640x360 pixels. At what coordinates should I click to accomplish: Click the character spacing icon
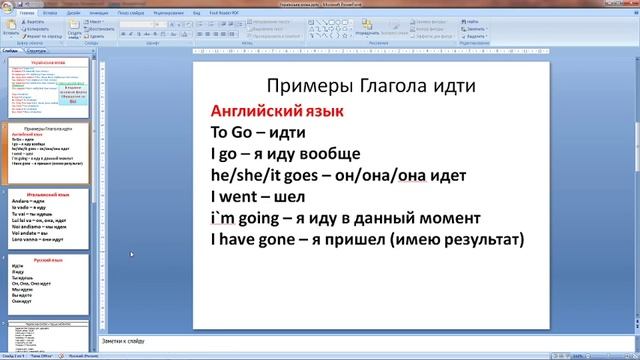163,34
